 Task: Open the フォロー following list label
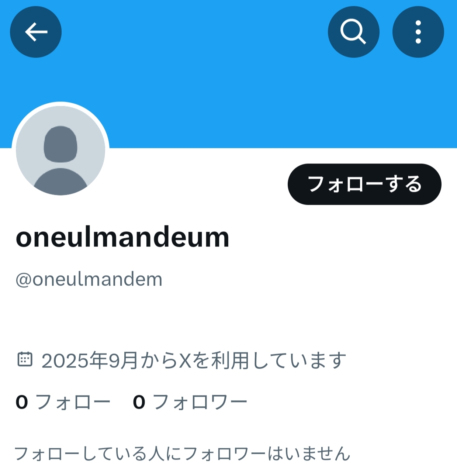73,402
